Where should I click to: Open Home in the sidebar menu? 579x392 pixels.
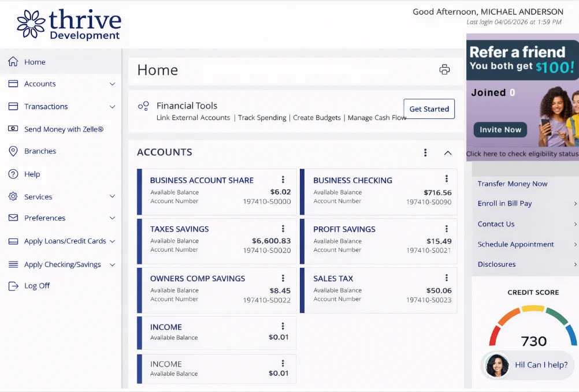(61, 62)
